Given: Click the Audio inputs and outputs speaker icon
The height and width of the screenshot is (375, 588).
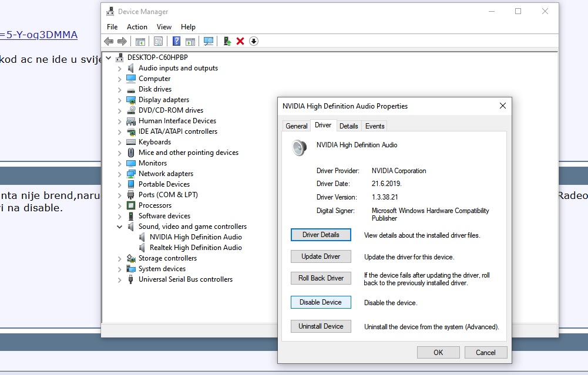Looking at the screenshot, I should [x=131, y=68].
